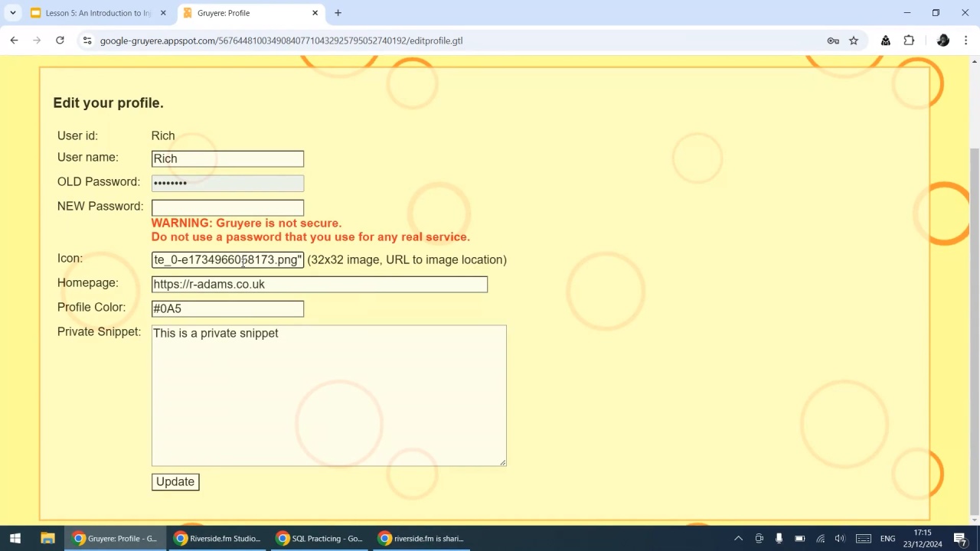Click the red WARNING text about Gruyere
Viewport: 980px width, 551px height.
[310, 230]
